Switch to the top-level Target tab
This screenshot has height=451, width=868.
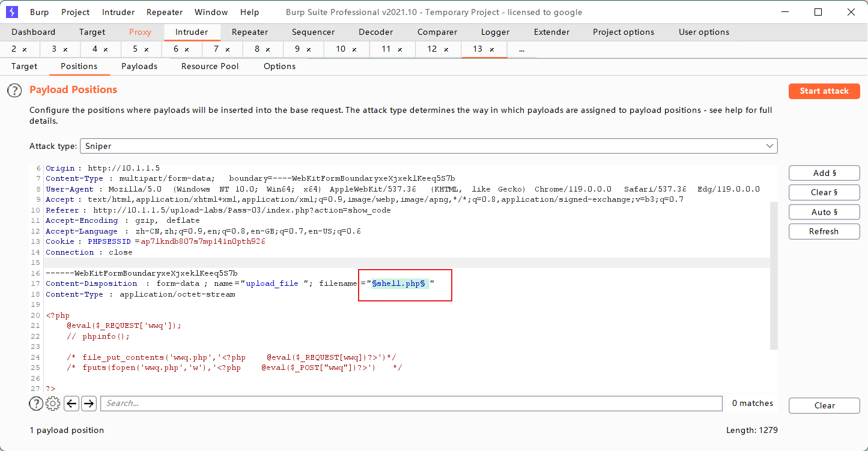92,32
